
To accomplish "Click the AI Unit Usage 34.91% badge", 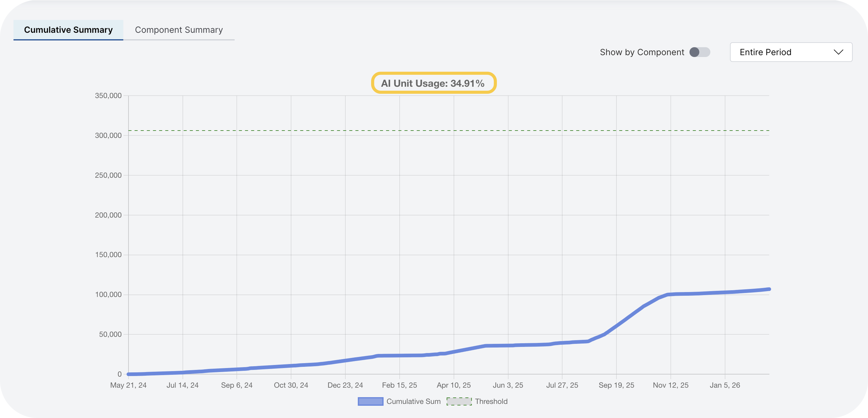I will click(433, 83).
